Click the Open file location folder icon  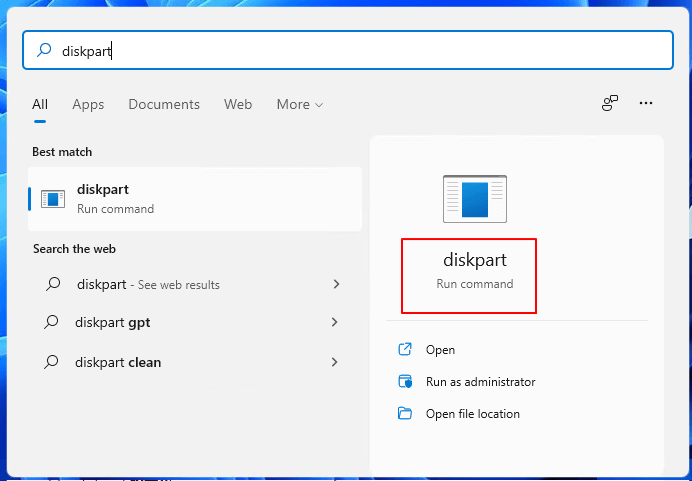coord(405,414)
